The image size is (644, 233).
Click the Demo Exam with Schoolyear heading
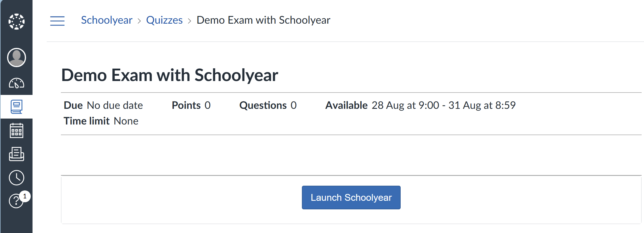point(170,75)
